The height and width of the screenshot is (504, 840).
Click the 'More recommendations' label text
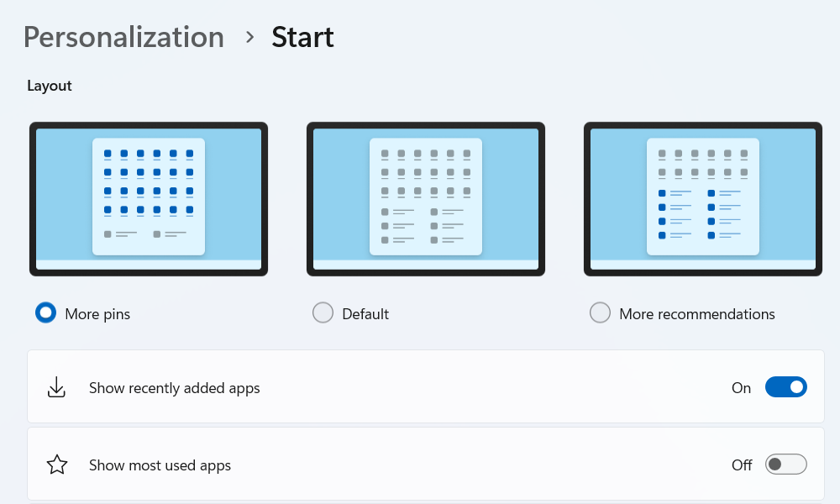pyautogui.click(x=697, y=314)
